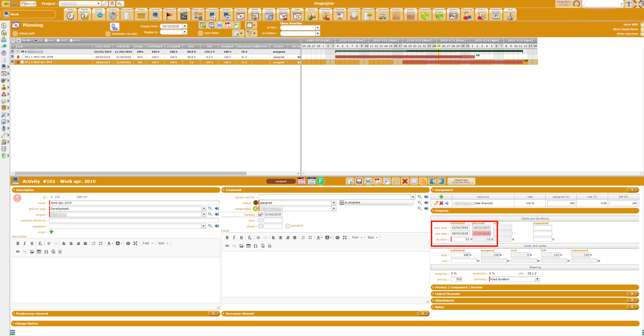The image size is (644, 336).
Task: Open the Milestones red flag icon
Action: (x=170, y=15)
